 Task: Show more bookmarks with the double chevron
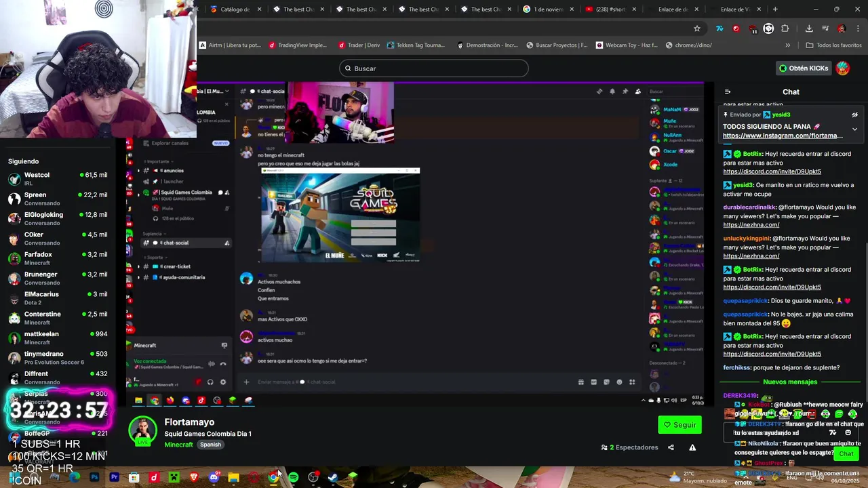coord(787,45)
